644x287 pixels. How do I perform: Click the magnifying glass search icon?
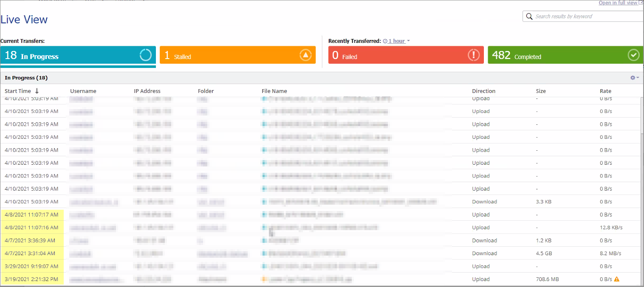pos(529,16)
